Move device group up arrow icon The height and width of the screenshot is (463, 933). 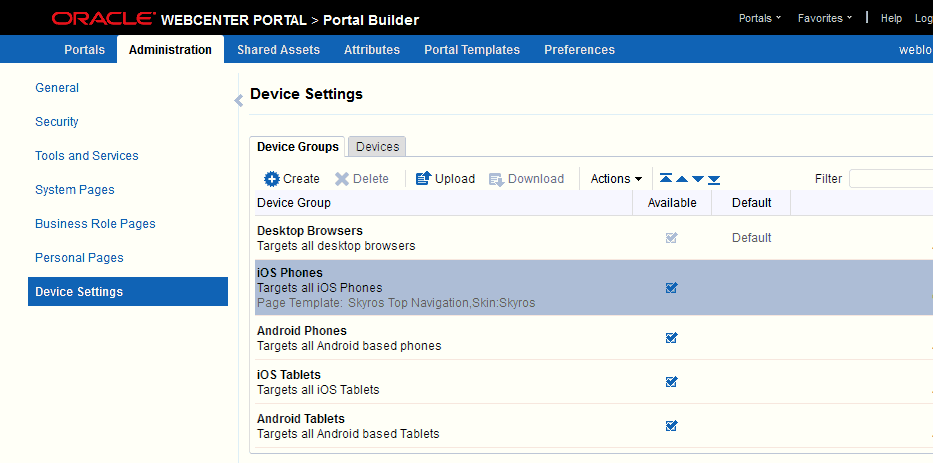click(682, 179)
